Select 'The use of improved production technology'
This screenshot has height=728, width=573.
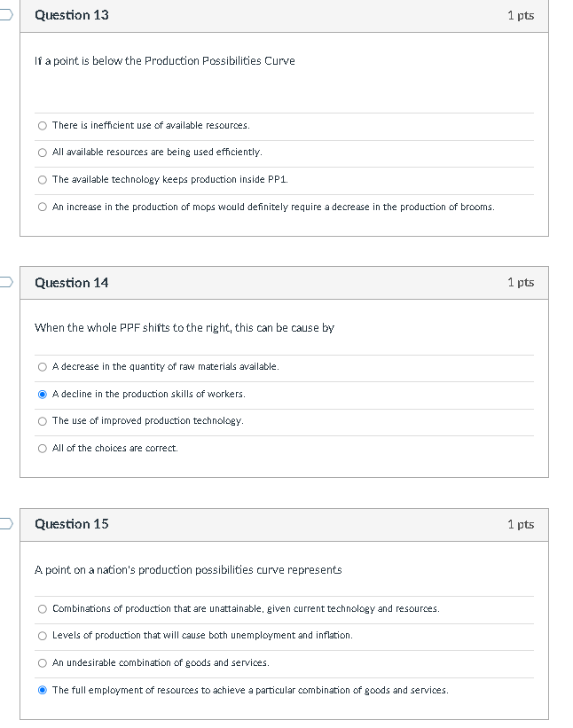tap(42, 420)
